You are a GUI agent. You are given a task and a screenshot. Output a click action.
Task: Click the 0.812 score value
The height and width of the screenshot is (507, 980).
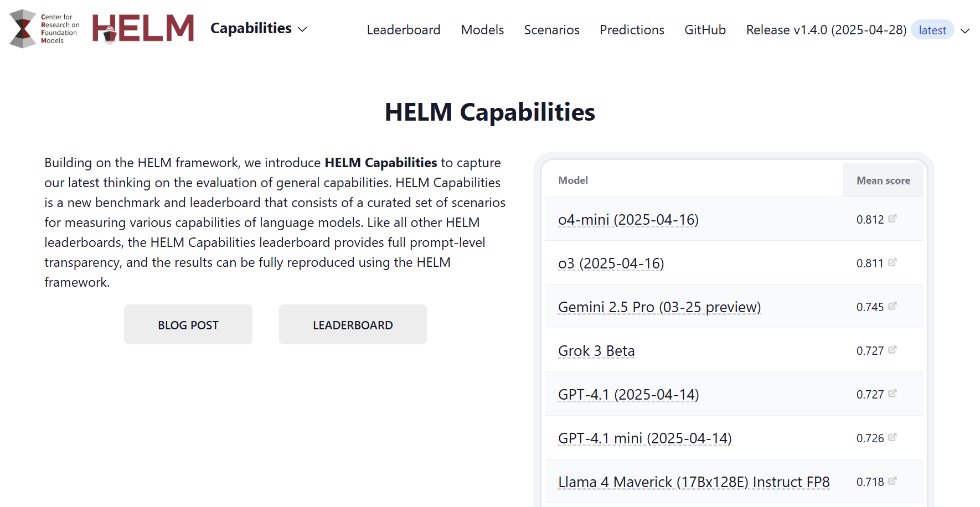(x=870, y=220)
